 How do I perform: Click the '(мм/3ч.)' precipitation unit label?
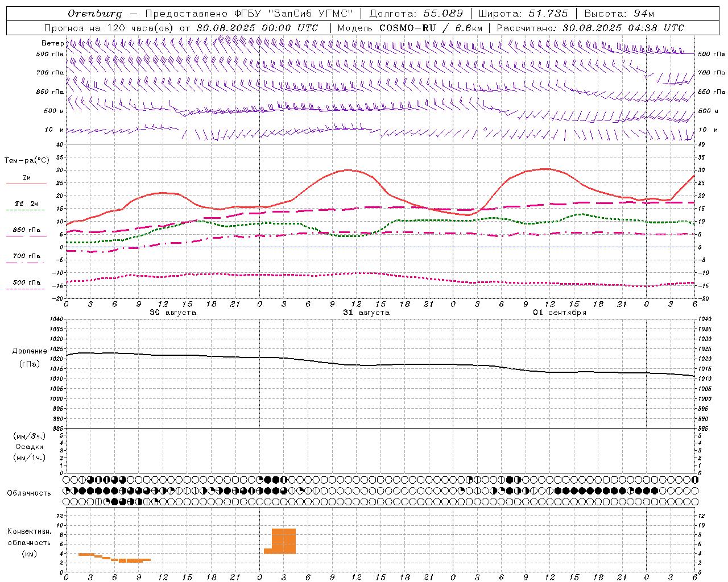click(x=29, y=436)
